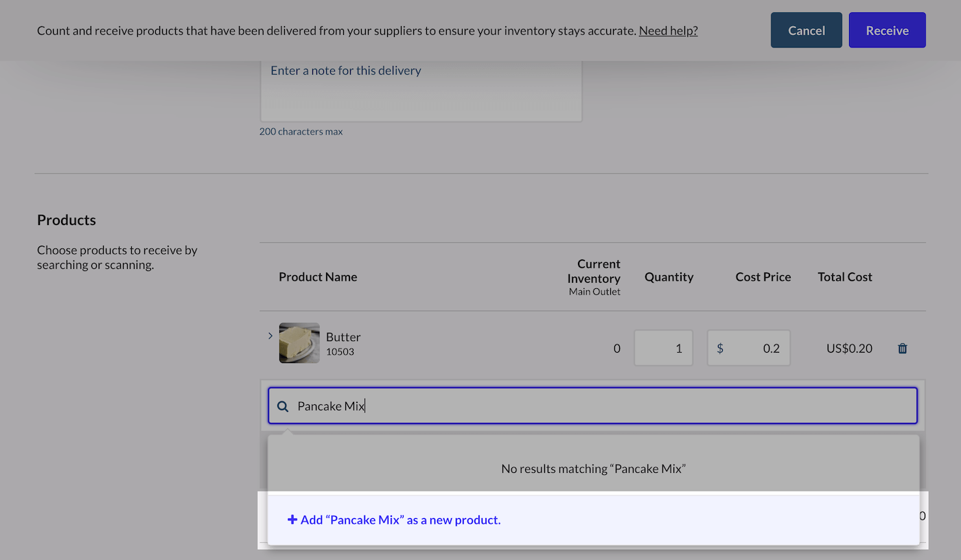The height and width of the screenshot is (560, 961).
Task: Click the Quantity column header
Action: pyautogui.click(x=669, y=277)
